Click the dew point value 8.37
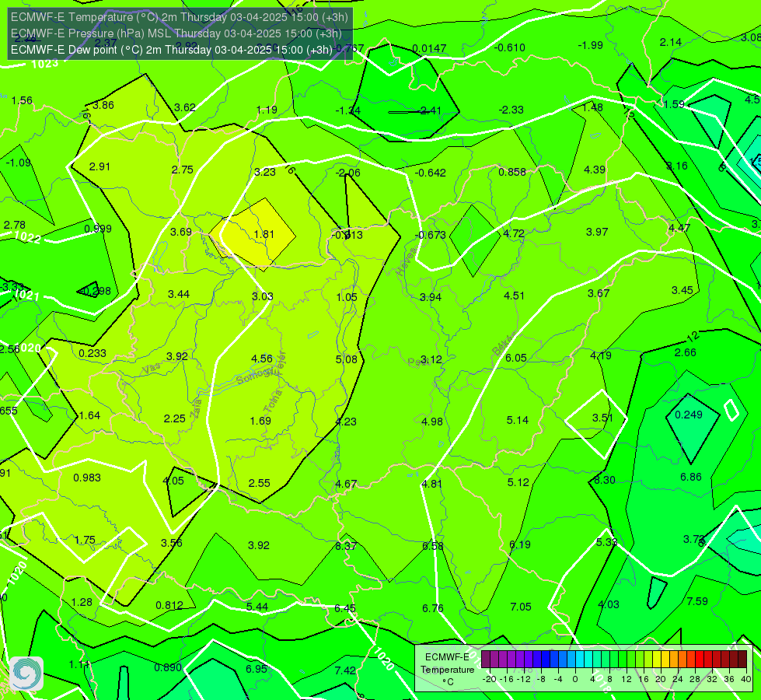 coord(346,547)
